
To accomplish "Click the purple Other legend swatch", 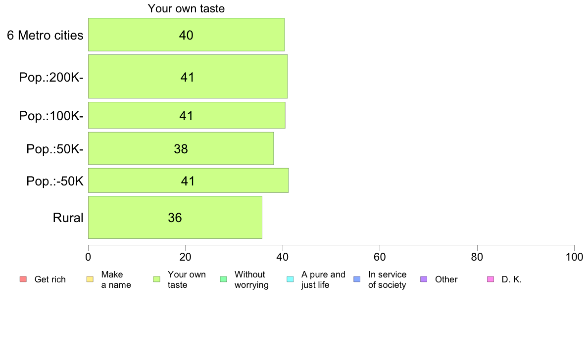I will (x=424, y=279).
